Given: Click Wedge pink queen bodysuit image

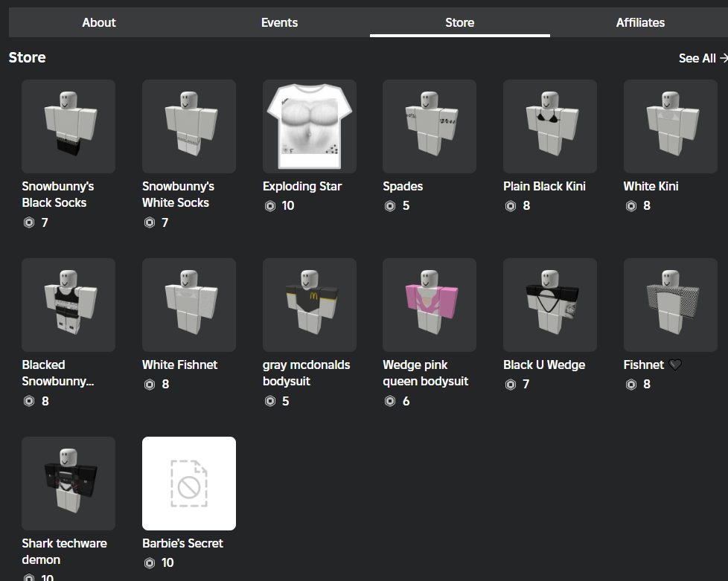Looking at the screenshot, I should point(430,305).
